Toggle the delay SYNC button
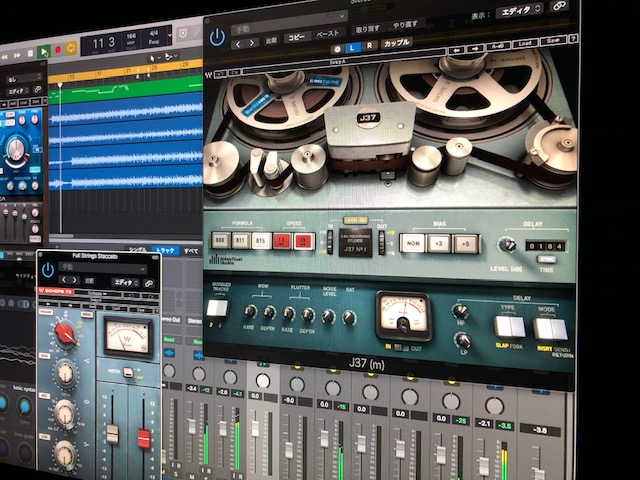 coord(546,259)
